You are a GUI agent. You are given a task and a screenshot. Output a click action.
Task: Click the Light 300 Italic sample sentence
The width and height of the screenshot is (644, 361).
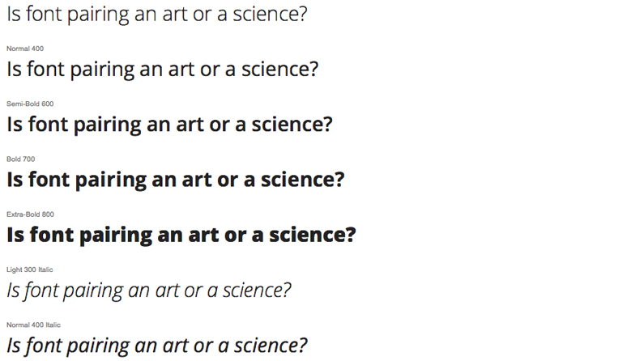point(149,291)
